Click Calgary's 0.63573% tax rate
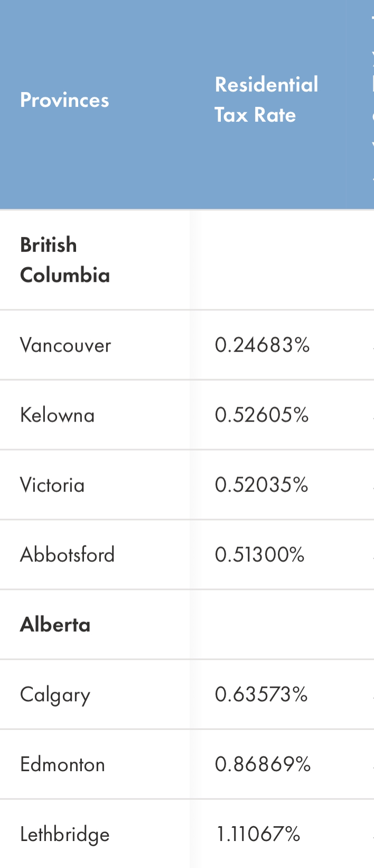Image resolution: width=374 pixels, height=868 pixels. click(261, 694)
